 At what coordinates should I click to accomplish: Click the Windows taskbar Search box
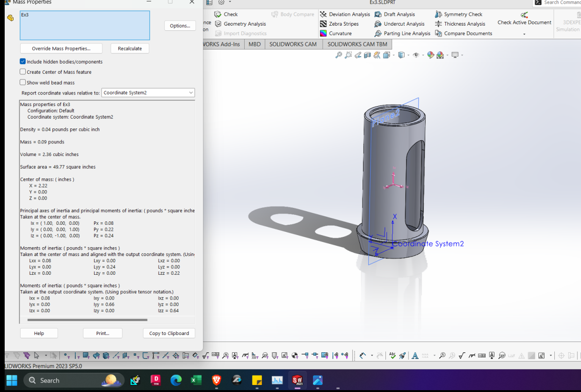pos(74,380)
